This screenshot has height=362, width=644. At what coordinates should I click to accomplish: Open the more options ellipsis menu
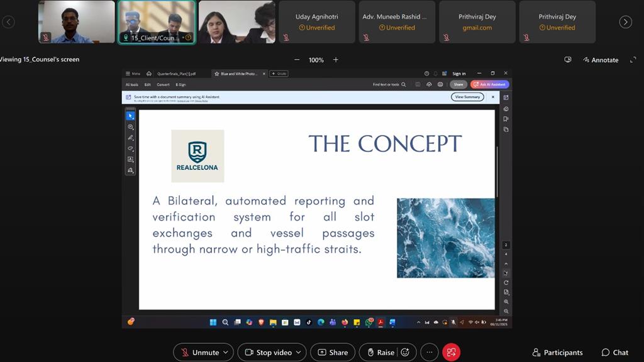429,353
